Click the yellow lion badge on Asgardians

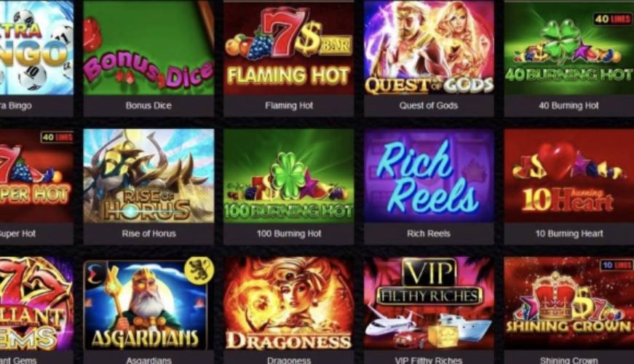pos(199,270)
